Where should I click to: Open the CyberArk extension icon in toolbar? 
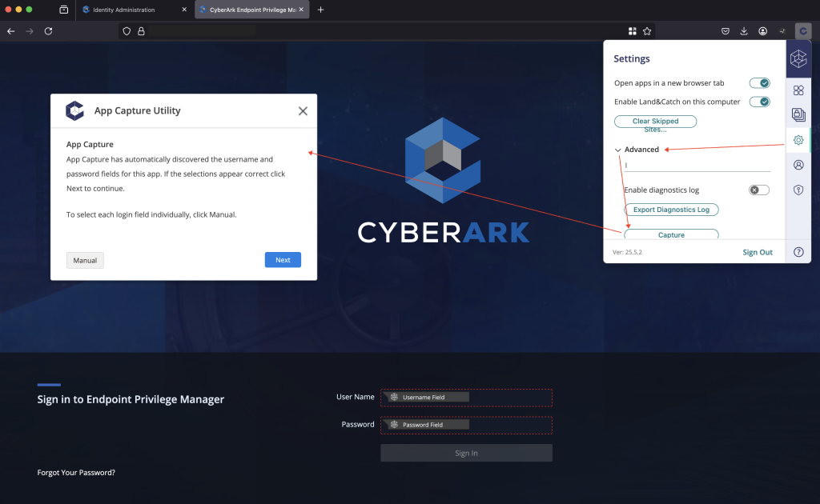(802, 31)
